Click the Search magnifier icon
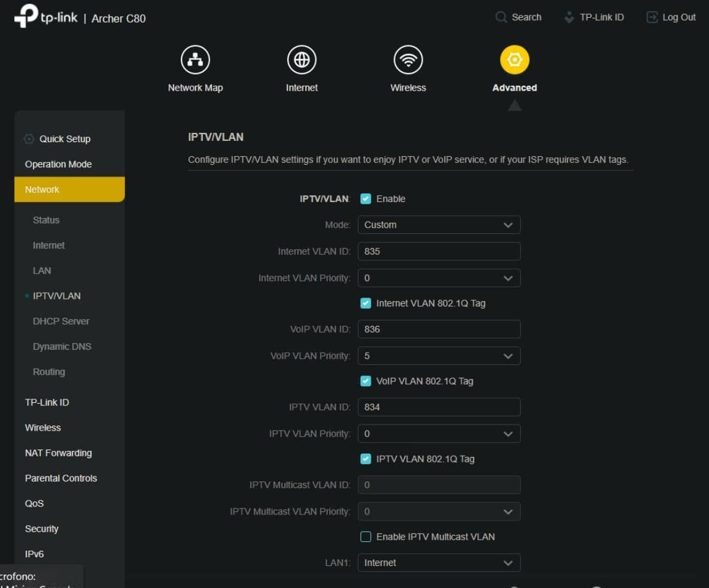The image size is (709, 588). (x=501, y=17)
